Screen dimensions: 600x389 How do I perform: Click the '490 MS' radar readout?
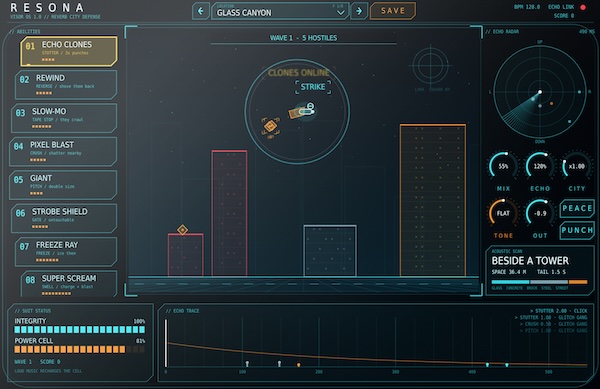tap(586, 31)
